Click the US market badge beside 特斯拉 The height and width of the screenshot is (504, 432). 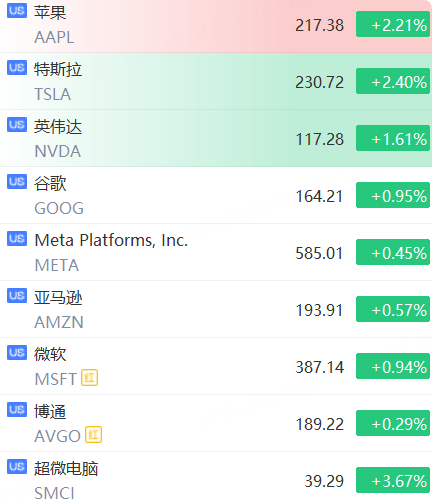click(x=17, y=68)
